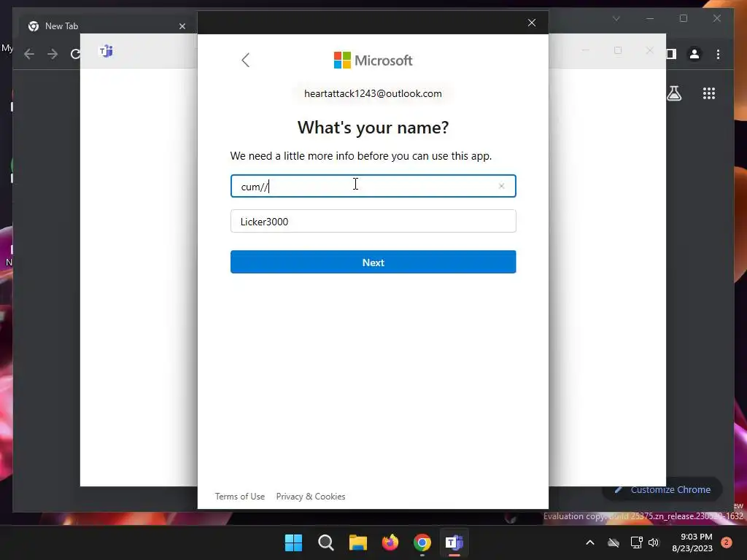
Task: Open Google apps grid in Chrome
Action: coord(709,93)
